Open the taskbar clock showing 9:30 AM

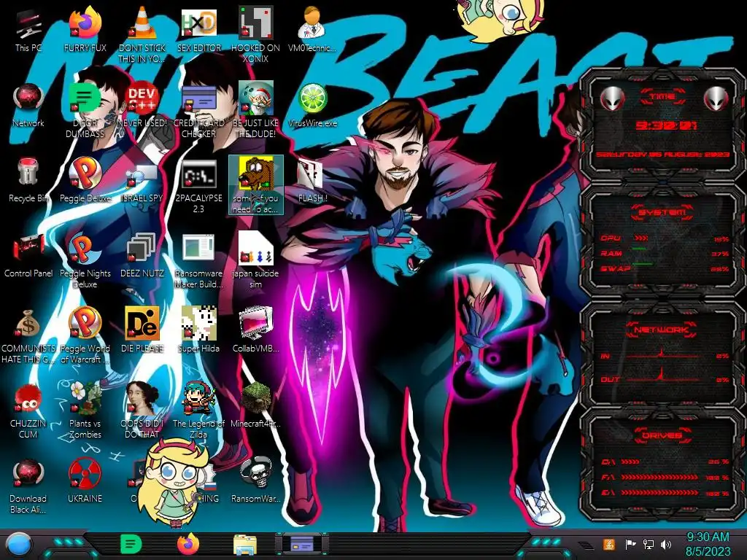point(708,544)
